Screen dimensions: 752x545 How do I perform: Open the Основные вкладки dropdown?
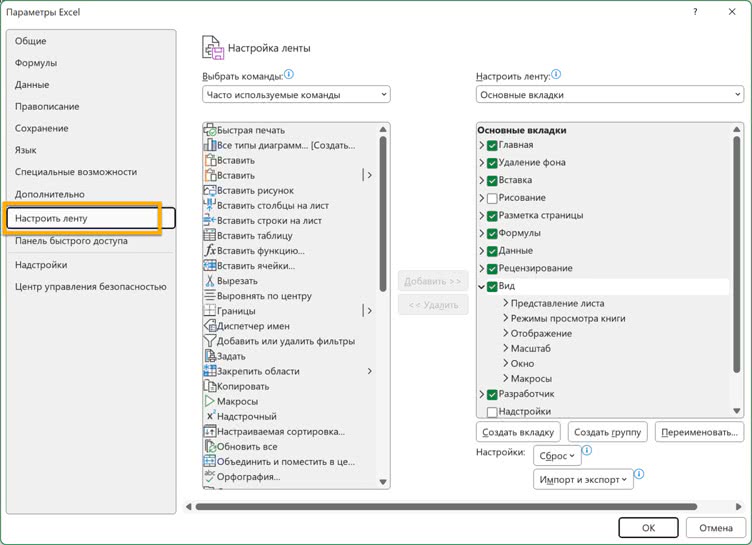click(x=610, y=95)
